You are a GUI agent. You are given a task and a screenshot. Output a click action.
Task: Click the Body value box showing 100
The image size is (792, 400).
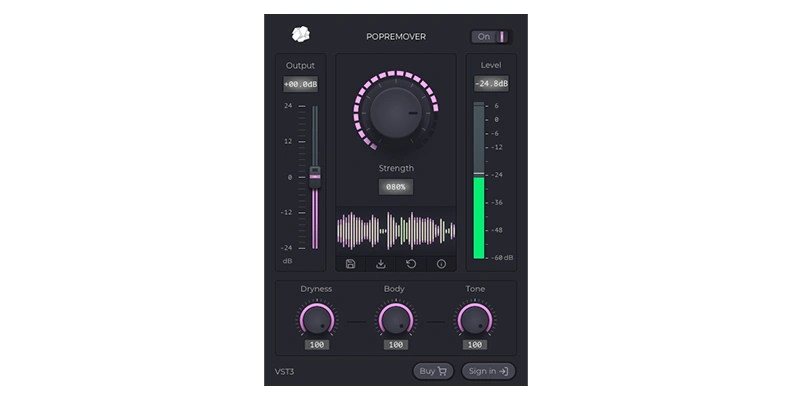pyautogui.click(x=396, y=345)
